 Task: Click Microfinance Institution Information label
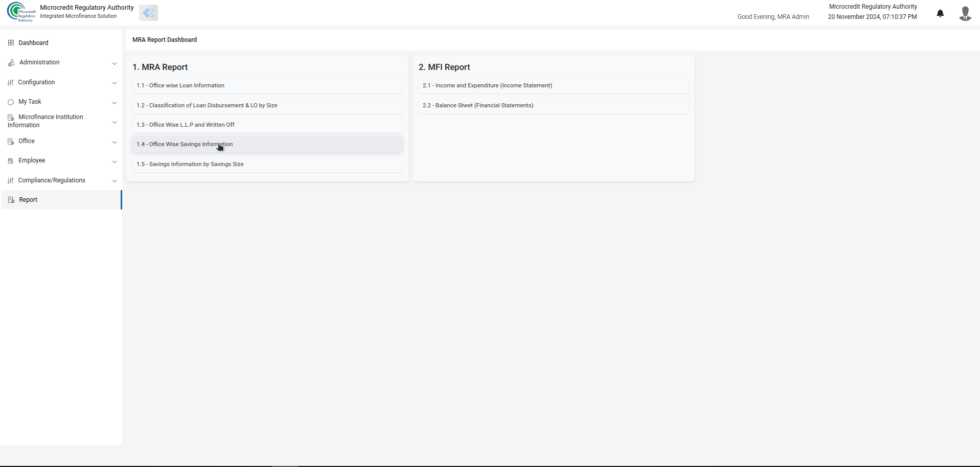(x=45, y=121)
